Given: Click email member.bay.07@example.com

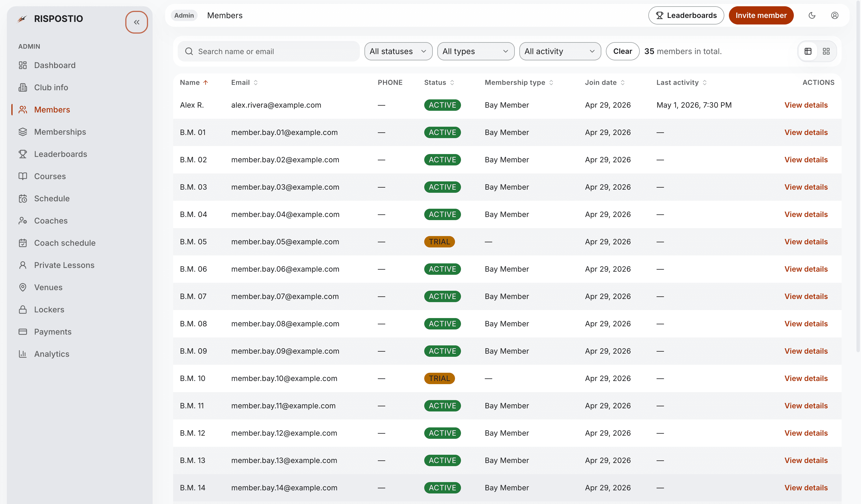Looking at the screenshot, I should tap(285, 296).
